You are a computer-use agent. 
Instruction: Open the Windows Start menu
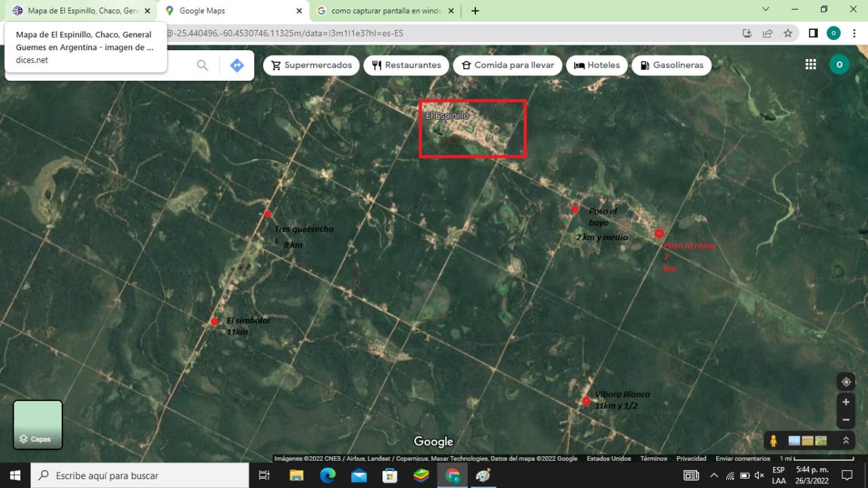[15, 476]
